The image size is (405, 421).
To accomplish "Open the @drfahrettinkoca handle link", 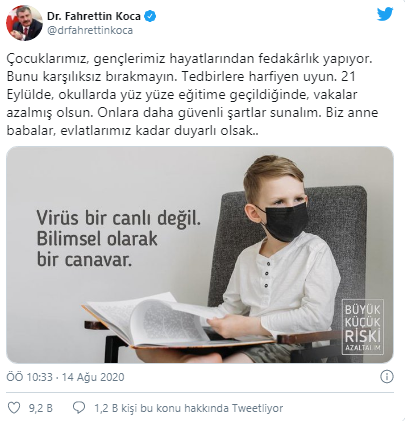I will (x=90, y=30).
